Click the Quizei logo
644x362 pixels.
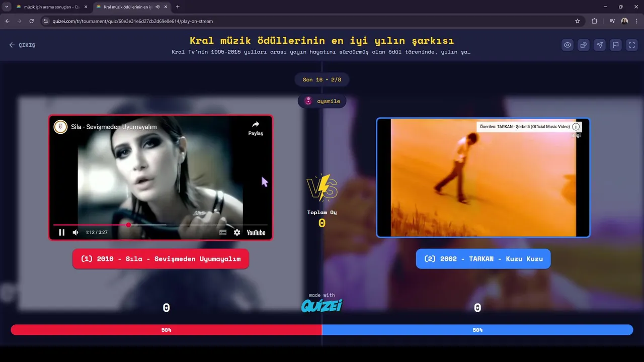coord(322,306)
